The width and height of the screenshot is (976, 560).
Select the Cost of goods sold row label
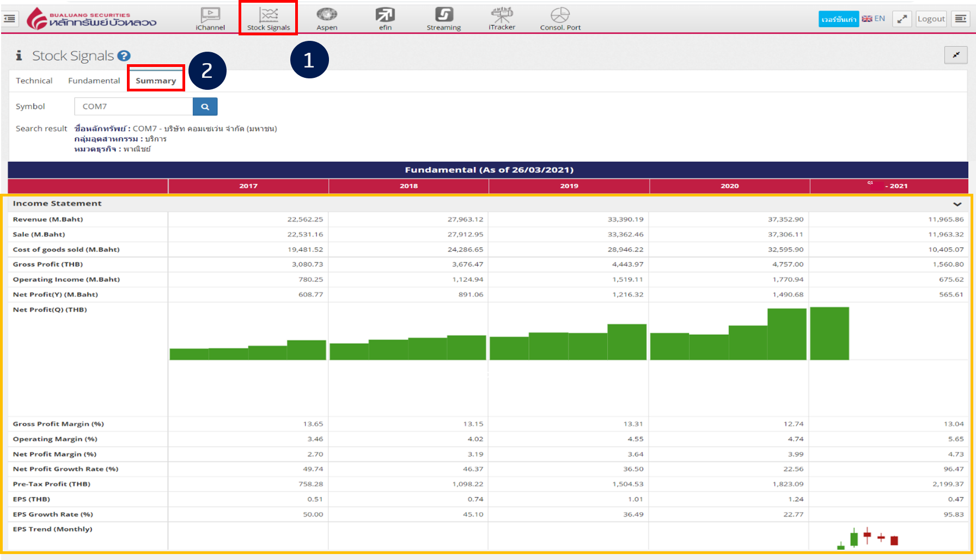pyautogui.click(x=66, y=250)
